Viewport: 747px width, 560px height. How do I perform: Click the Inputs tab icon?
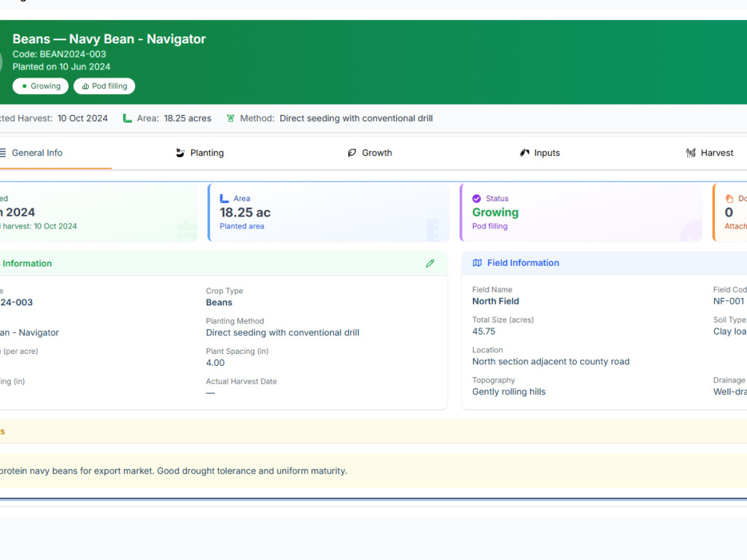[x=524, y=153]
